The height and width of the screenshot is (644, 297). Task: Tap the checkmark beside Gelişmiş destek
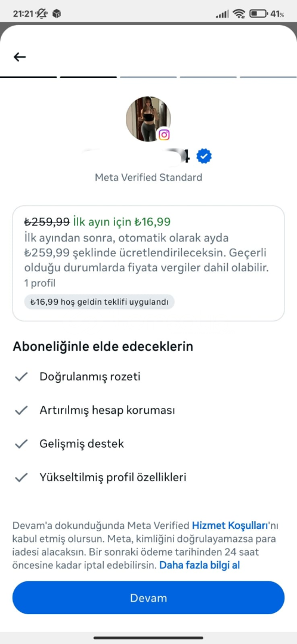[x=20, y=444]
